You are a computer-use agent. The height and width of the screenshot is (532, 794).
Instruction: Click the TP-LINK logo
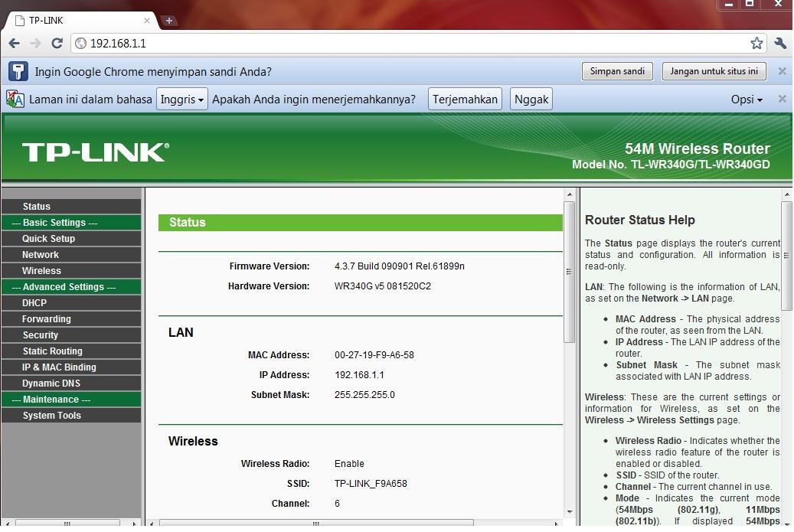click(95, 152)
